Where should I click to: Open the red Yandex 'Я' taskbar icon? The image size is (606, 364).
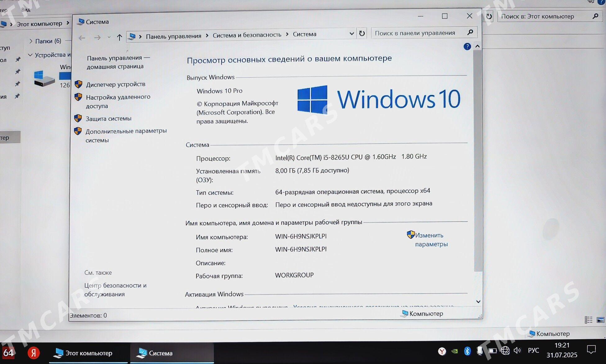coord(34,353)
